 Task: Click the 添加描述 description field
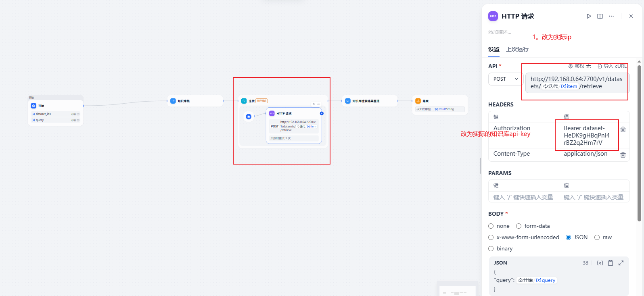click(x=500, y=32)
